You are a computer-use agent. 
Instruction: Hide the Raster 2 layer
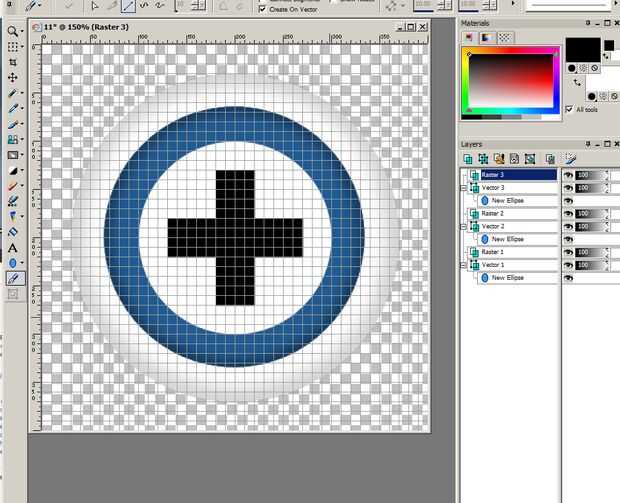point(568,214)
